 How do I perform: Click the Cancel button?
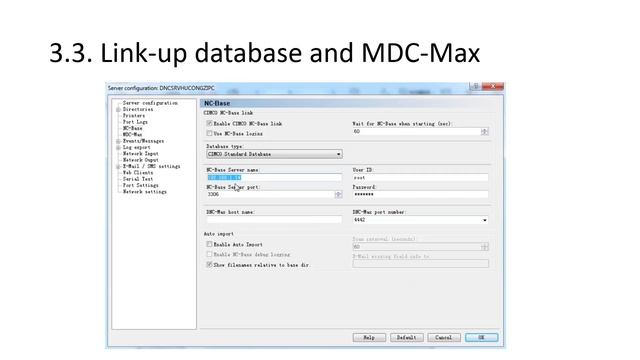point(444,338)
